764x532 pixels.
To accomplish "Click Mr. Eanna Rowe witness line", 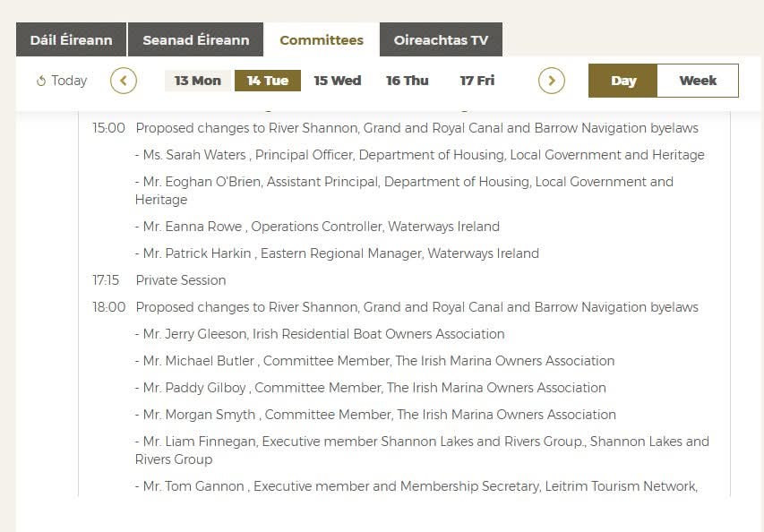I will (x=317, y=227).
